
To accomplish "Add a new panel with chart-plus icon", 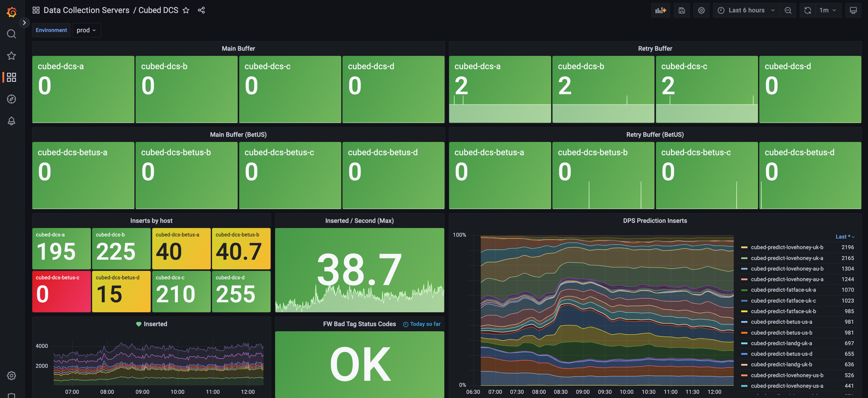I will click(x=661, y=11).
